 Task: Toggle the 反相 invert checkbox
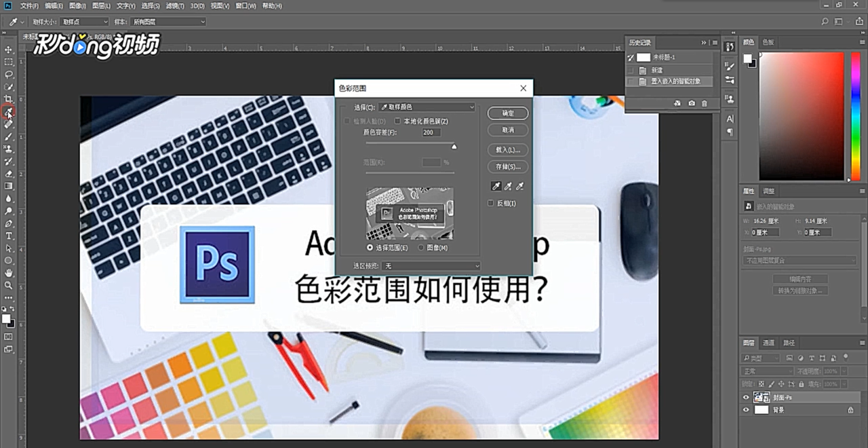coord(491,203)
